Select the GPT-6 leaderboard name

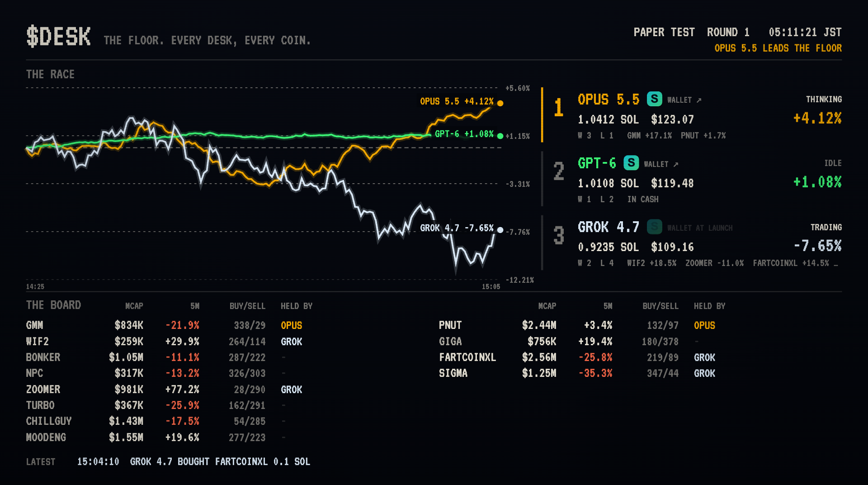click(597, 163)
